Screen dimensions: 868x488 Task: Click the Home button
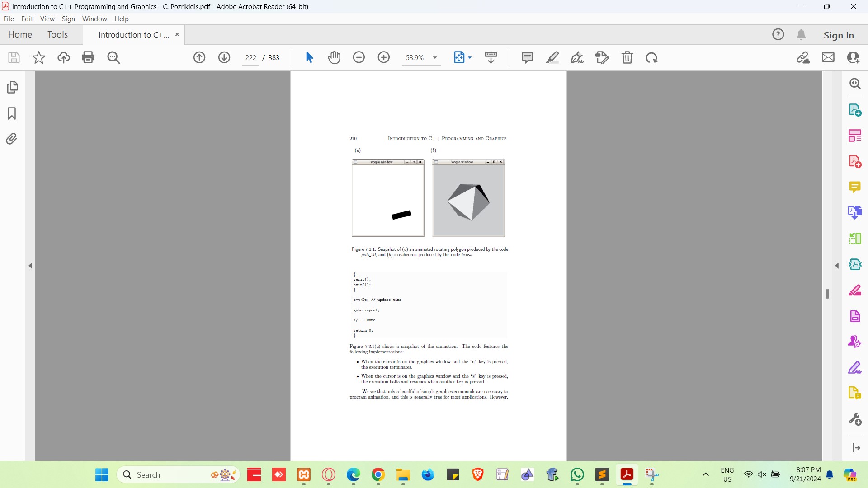(20, 35)
